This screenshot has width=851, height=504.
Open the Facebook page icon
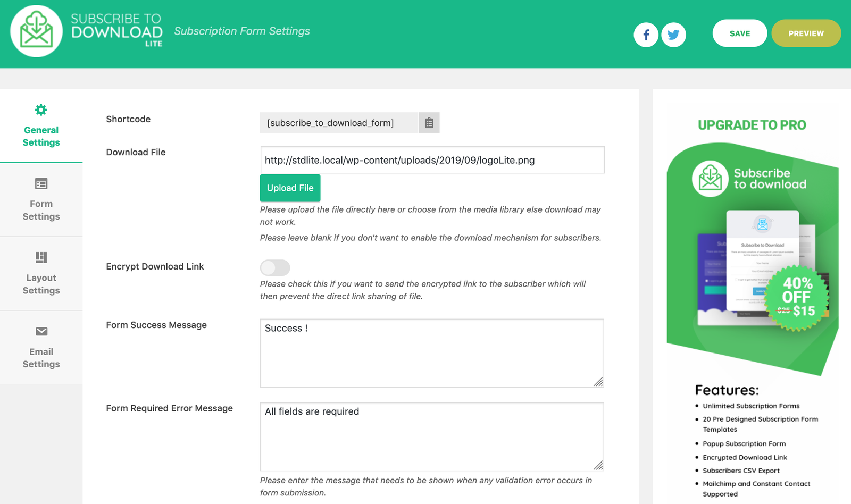[646, 35]
